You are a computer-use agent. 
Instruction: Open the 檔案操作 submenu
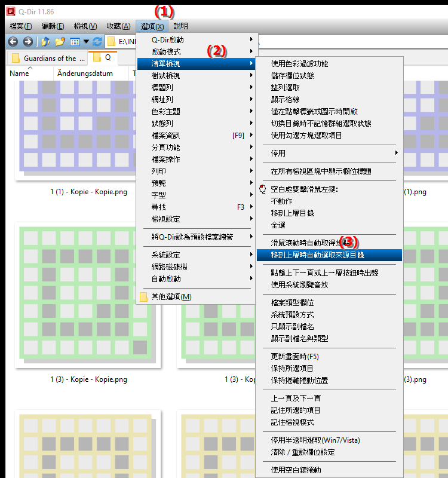pyautogui.click(x=196, y=159)
